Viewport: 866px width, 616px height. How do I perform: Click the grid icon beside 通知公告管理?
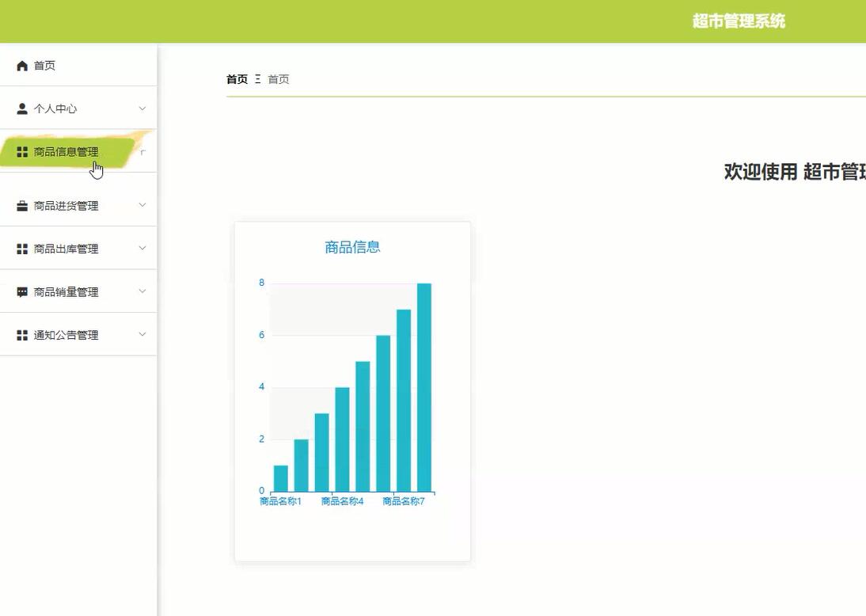click(22, 336)
